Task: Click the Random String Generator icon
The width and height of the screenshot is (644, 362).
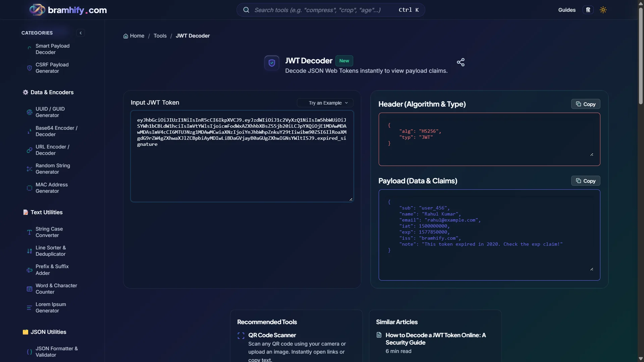Action: [x=30, y=169]
